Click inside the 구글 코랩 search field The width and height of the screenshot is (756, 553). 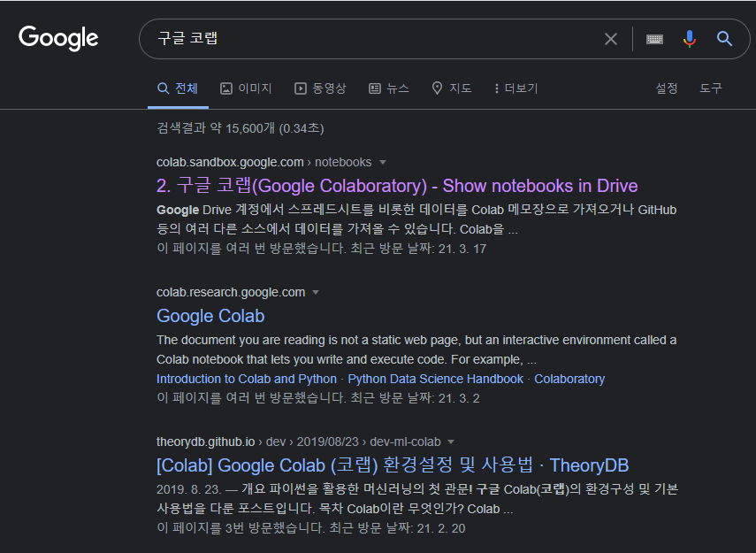coord(371,39)
